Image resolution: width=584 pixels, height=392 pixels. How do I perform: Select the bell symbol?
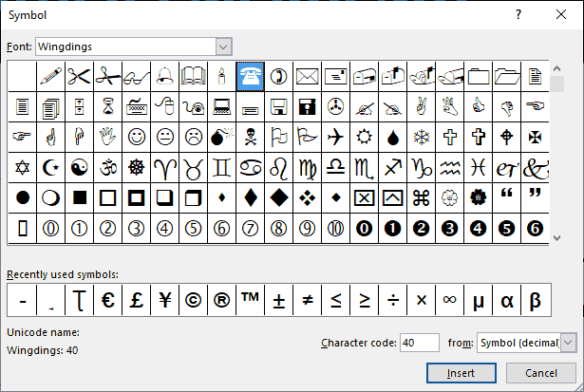[164, 76]
